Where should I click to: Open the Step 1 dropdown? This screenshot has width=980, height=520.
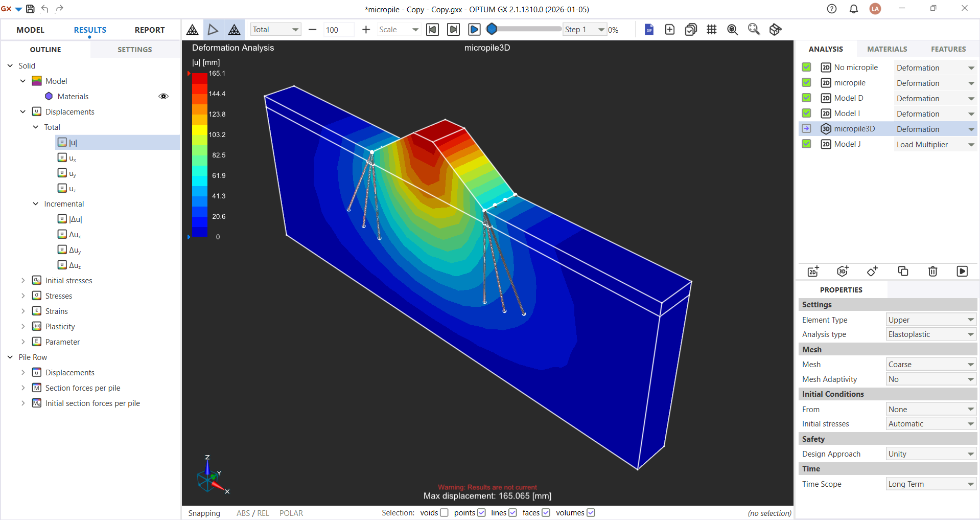point(601,30)
